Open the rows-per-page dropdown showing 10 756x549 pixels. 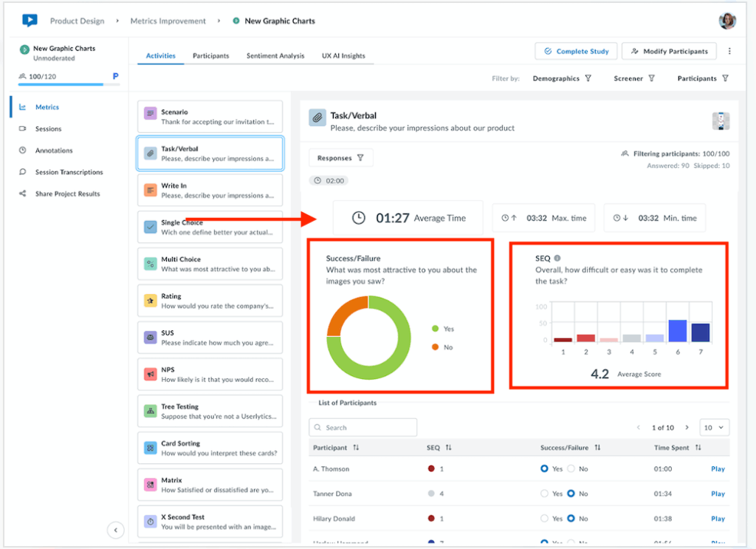pos(714,427)
